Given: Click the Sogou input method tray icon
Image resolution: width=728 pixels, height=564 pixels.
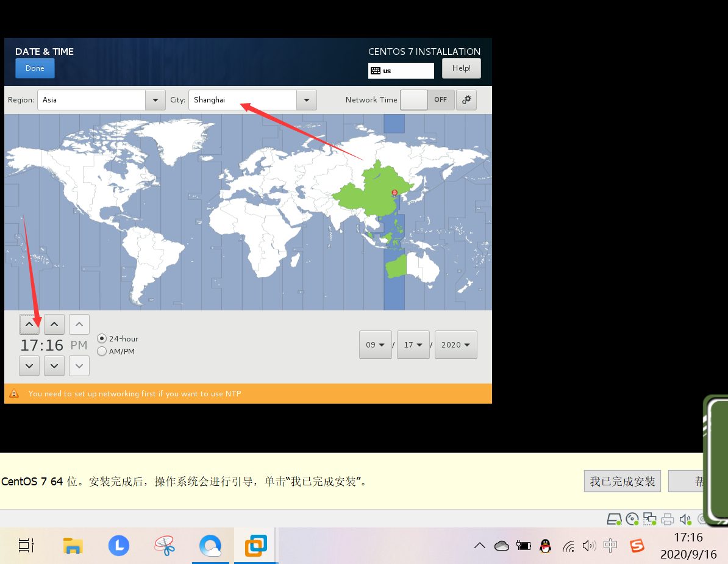Looking at the screenshot, I should point(637,546).
